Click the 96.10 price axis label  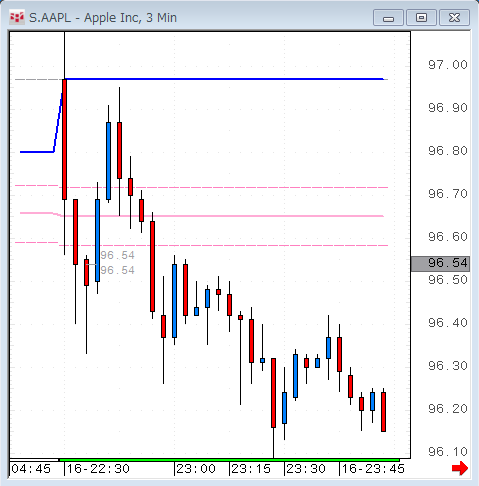point(448,452)
